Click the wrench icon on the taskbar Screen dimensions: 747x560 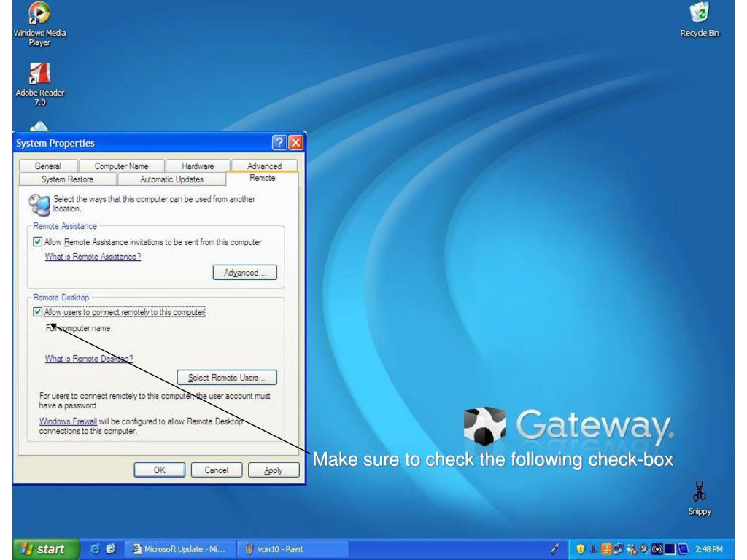[555, 548]
